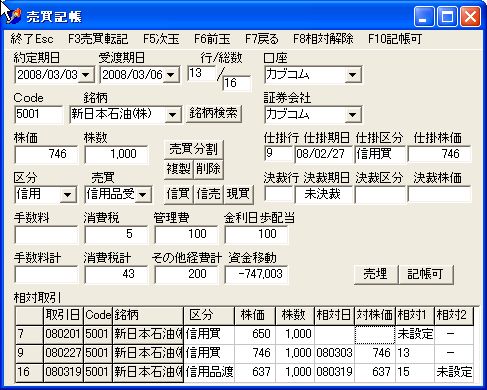Open F3売買転記 menu item
The height and width of the screenshot is (390, 487).
pos(98,39)
